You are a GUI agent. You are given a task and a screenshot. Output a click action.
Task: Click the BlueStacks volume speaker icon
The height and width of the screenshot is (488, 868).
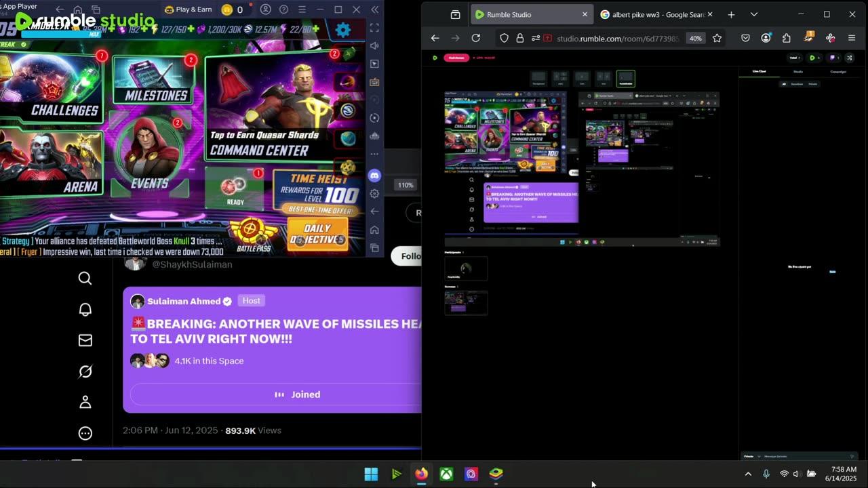[374, 46]
